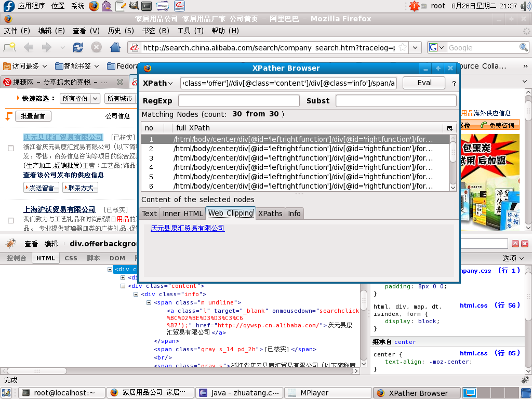Open Fedora main menu icon
Viewport: 532px width, 399px height.
8,6
